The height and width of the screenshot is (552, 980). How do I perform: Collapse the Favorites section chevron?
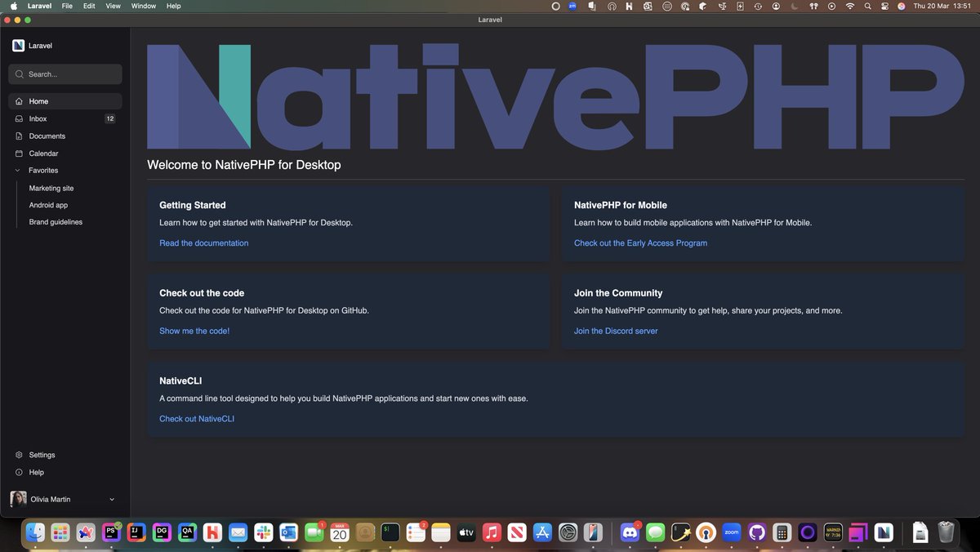(x=19, y=171)
